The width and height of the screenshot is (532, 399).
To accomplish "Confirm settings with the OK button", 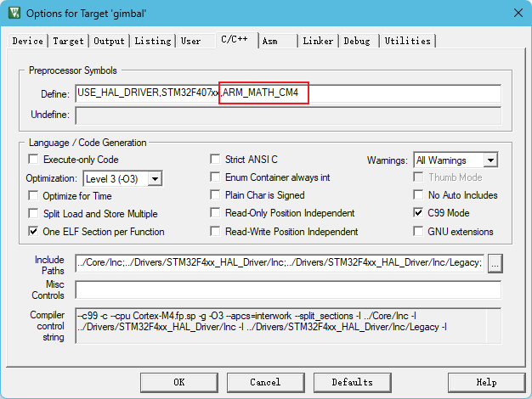I will (x=179, y=382).
